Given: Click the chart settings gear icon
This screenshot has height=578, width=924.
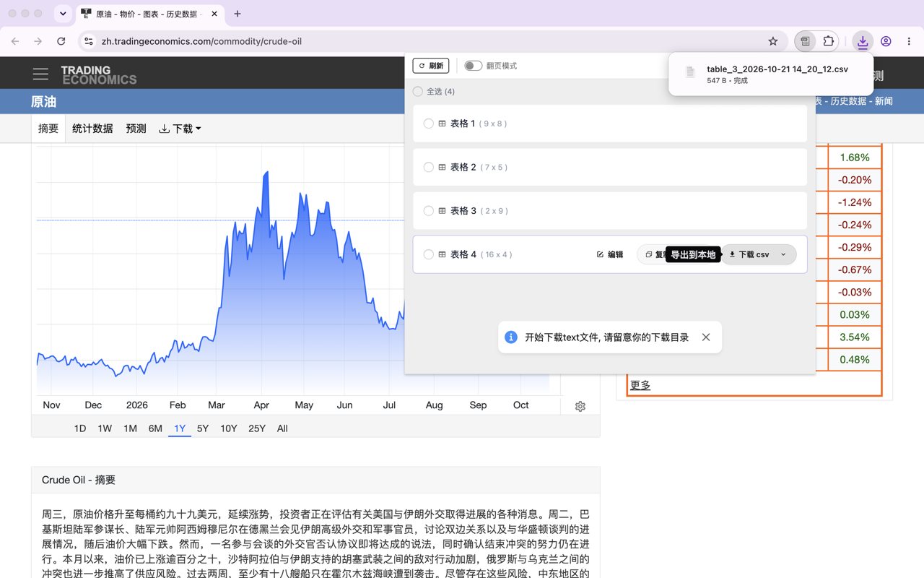Looking at the screenshot, I should coord(580,407).
